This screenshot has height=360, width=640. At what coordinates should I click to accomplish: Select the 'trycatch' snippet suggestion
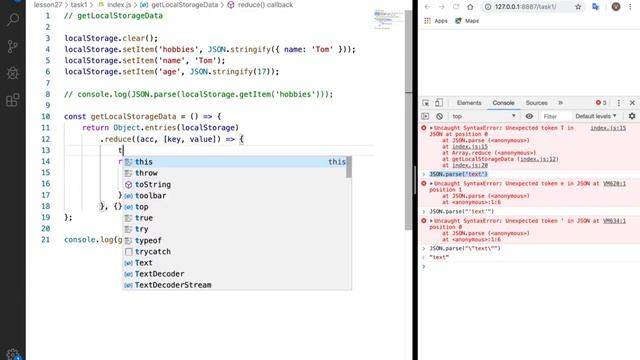[x=235, y=252]
